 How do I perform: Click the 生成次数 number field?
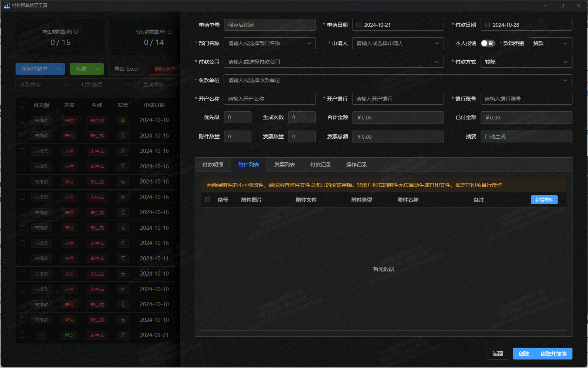[x=302, y=117]
